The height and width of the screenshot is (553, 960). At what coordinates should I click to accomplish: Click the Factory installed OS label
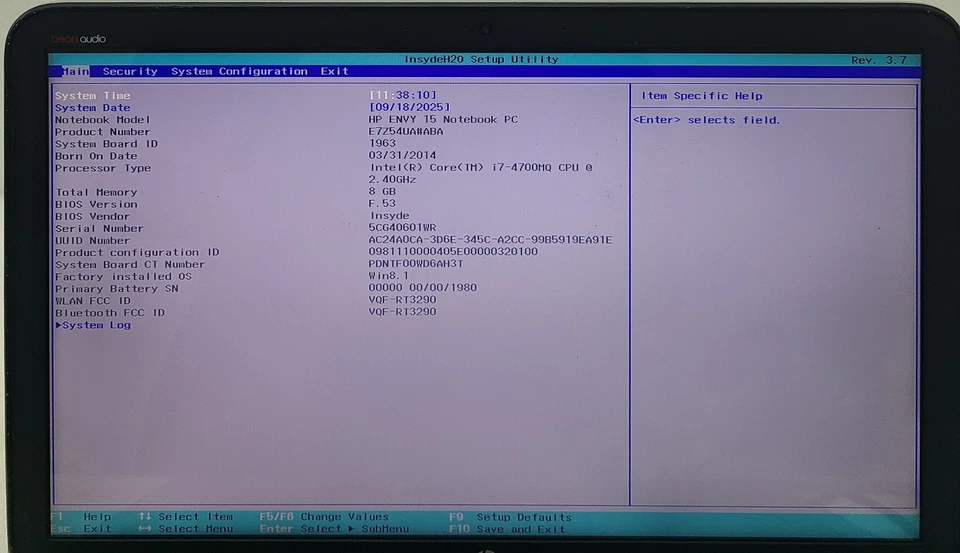[x=123, y=277]
